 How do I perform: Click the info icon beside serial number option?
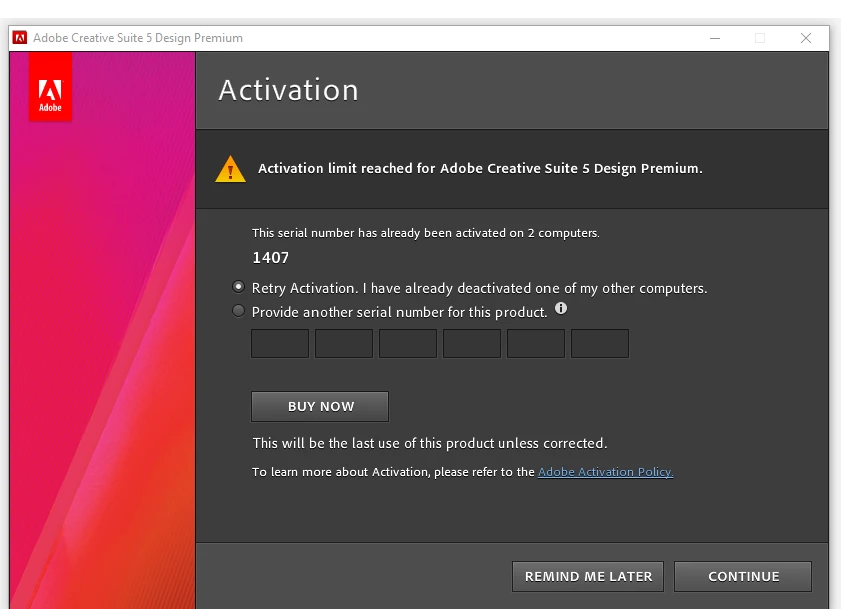point(561,309)
